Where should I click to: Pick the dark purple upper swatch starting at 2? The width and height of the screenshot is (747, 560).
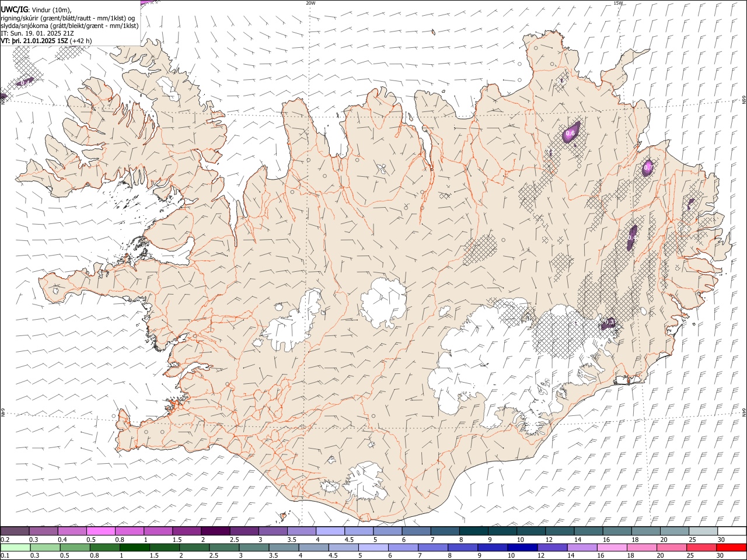[215, 531]
